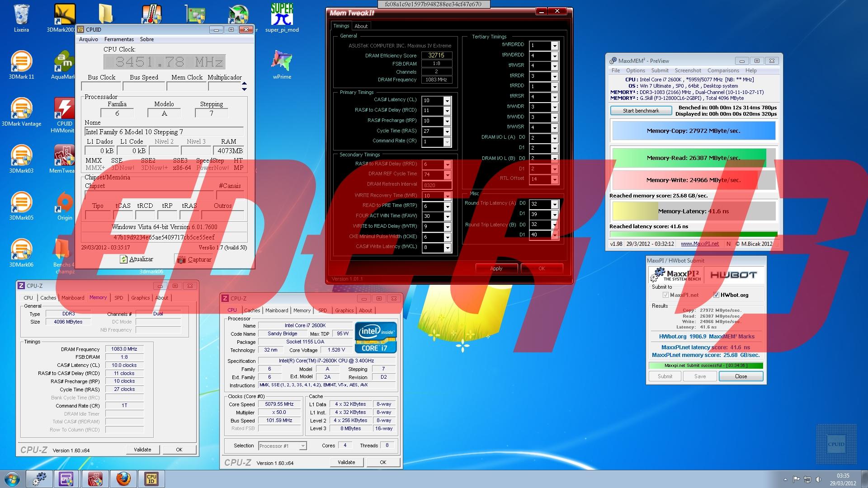This screenshot has height=488, width=868.
Task: Launch 3DMark Vantage desktop shortcut
Action: click(x=21, y=112)
